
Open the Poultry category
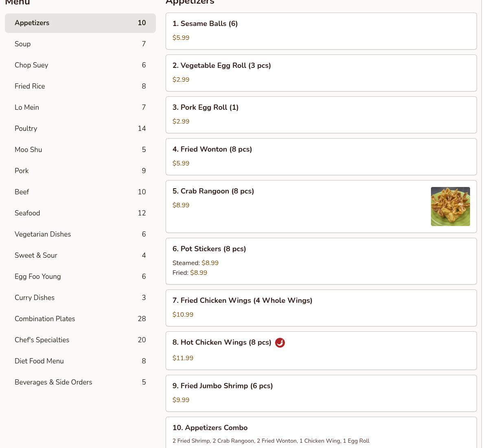coord(80,129)
